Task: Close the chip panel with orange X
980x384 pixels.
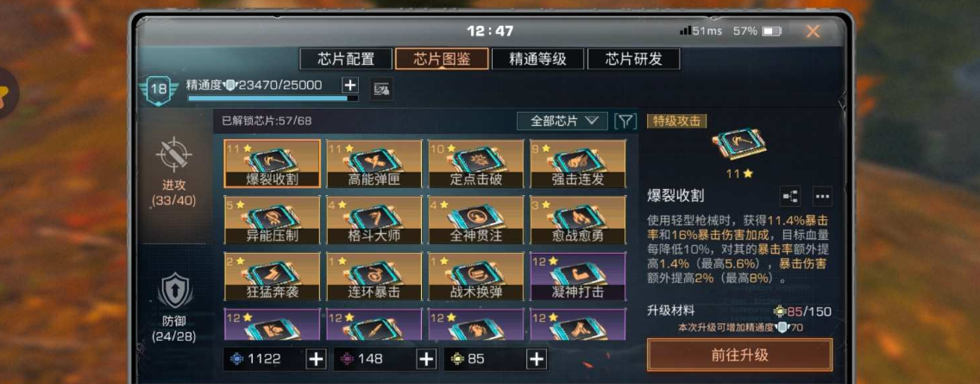Action: click(813, 31)
